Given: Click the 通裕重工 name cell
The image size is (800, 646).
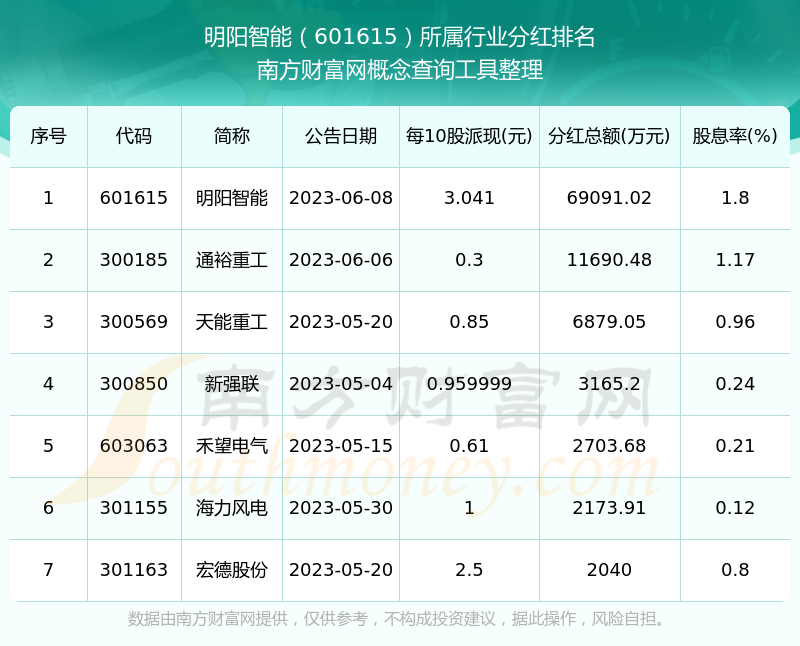Looking at the screenshot, I should tap(232, 260).
